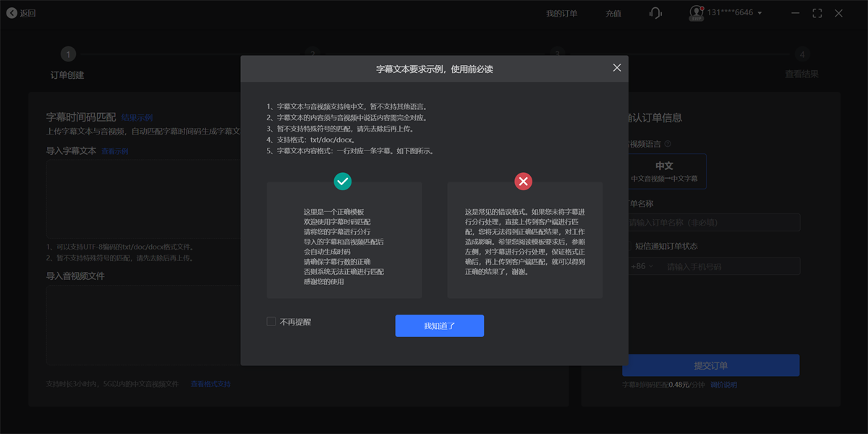The image size is (868, 434).
Task: Click the 提交订单 button
Action: coord(711,365)
